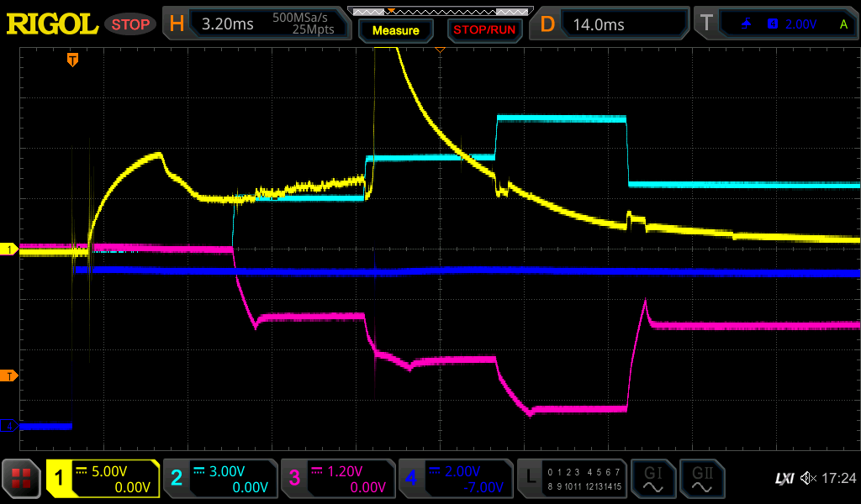Screen dimensions: 861x504
Task: Open trigger T 2.00V settings panel
Action: (x=778, y=24)
